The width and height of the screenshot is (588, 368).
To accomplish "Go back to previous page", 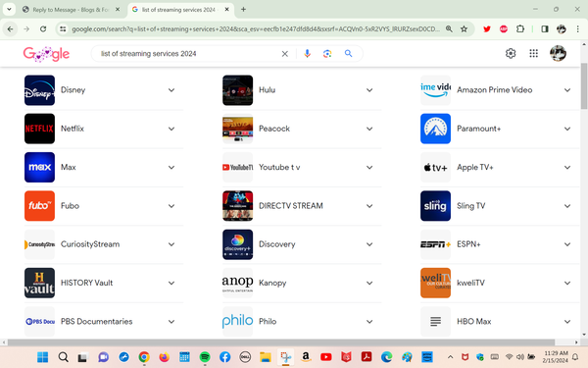I will 10,28.
